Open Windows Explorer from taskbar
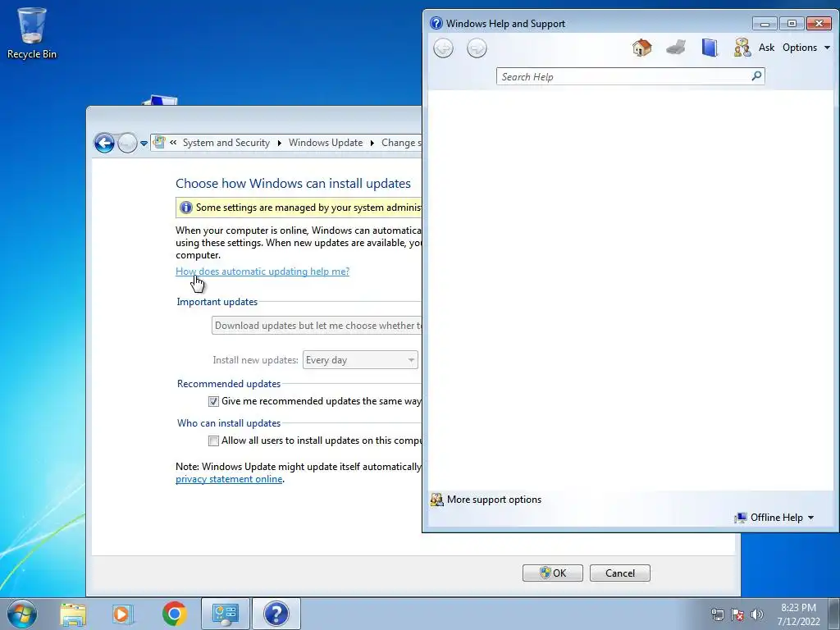840x630 pixels. point(73,614)
